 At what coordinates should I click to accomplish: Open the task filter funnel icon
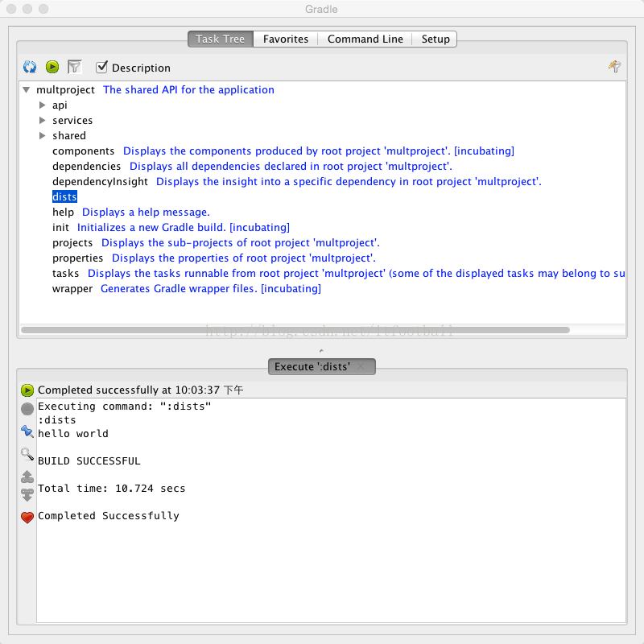[x=74, y=67]
